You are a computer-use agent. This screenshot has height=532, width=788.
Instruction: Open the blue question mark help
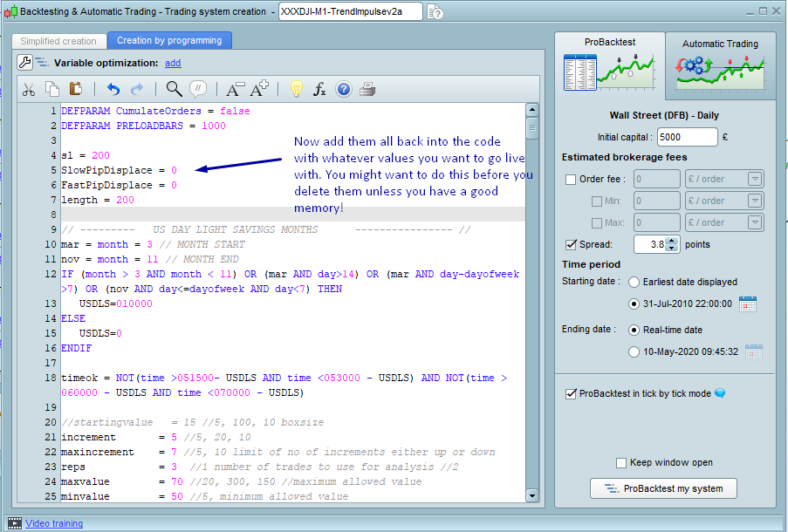pyautogui.click(x=344, y=89)
